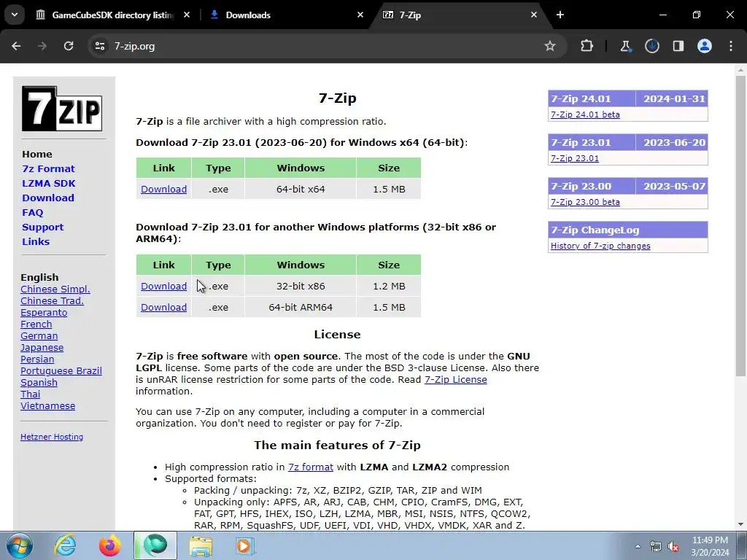747x560 pixels.
Task: Reload the 7-zip.org page
Action: (69, 46)
